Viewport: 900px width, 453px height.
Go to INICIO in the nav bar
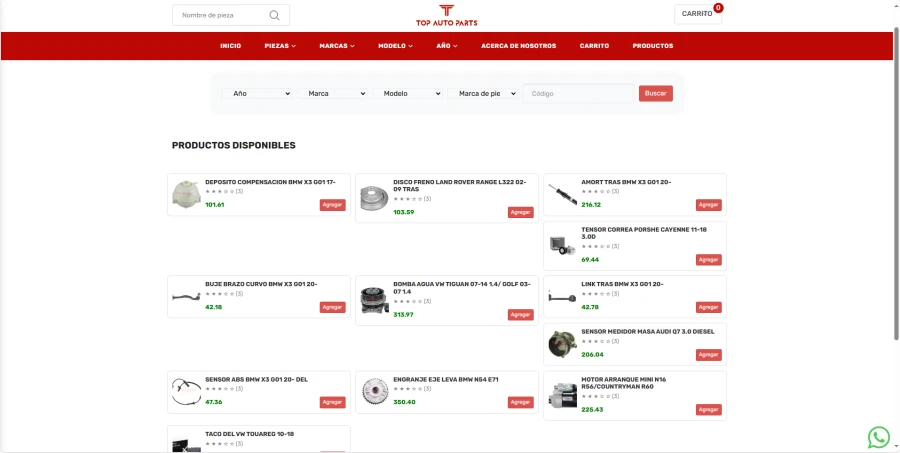(231, 46)
